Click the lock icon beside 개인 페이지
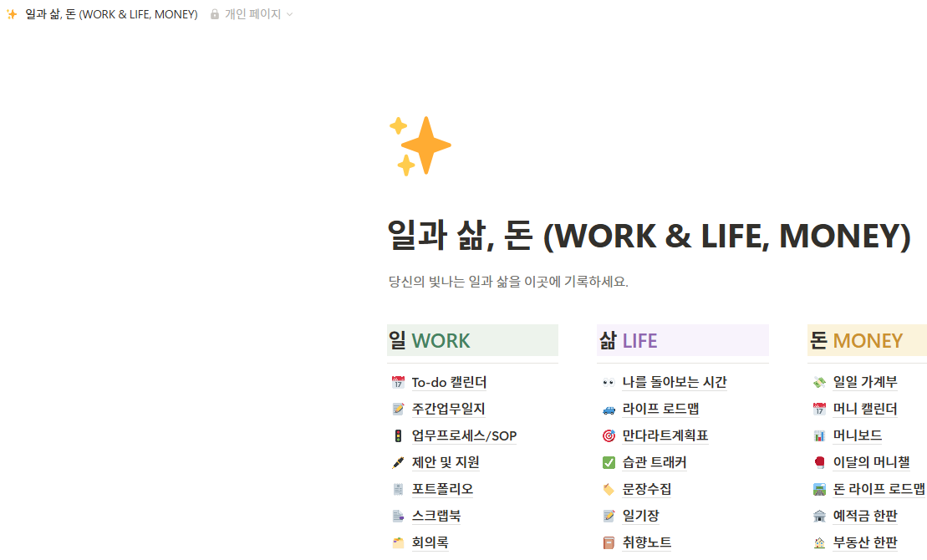 [x=215, y=14]
